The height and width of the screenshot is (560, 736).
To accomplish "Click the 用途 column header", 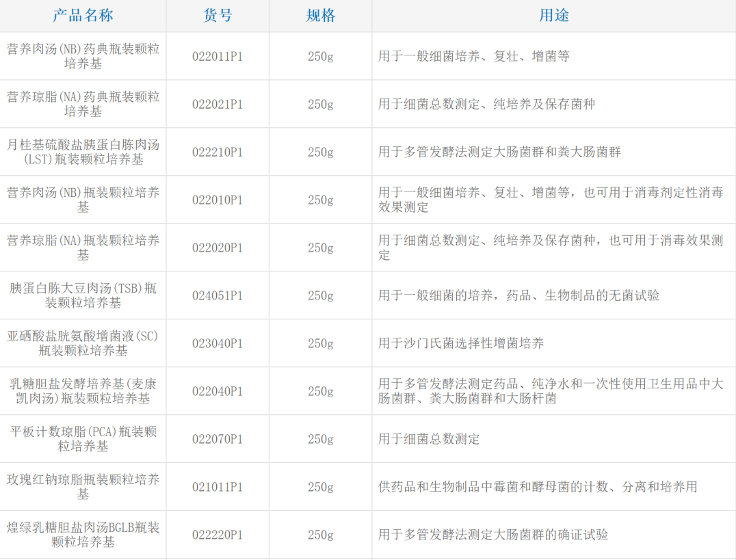I will (551, 15).
